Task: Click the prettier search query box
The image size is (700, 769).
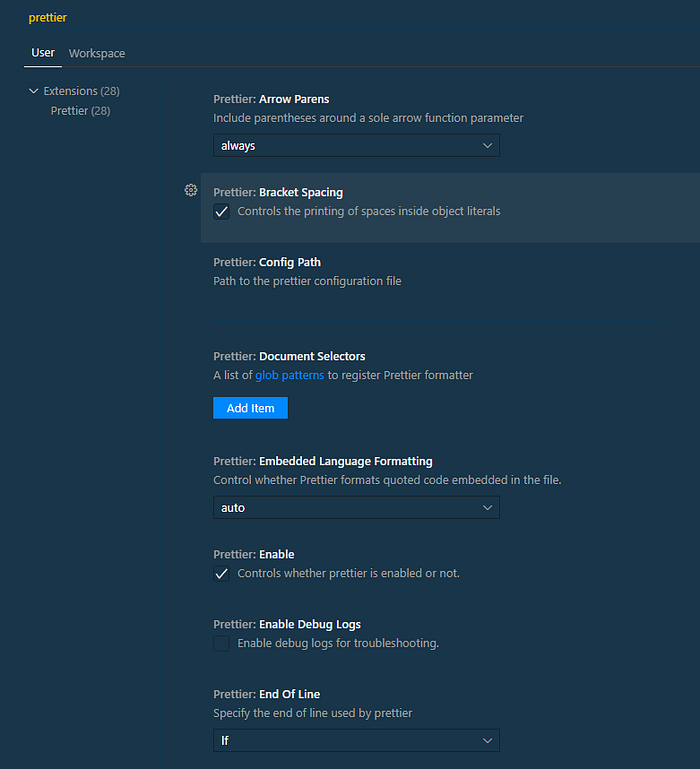Action: click(362, 17)
